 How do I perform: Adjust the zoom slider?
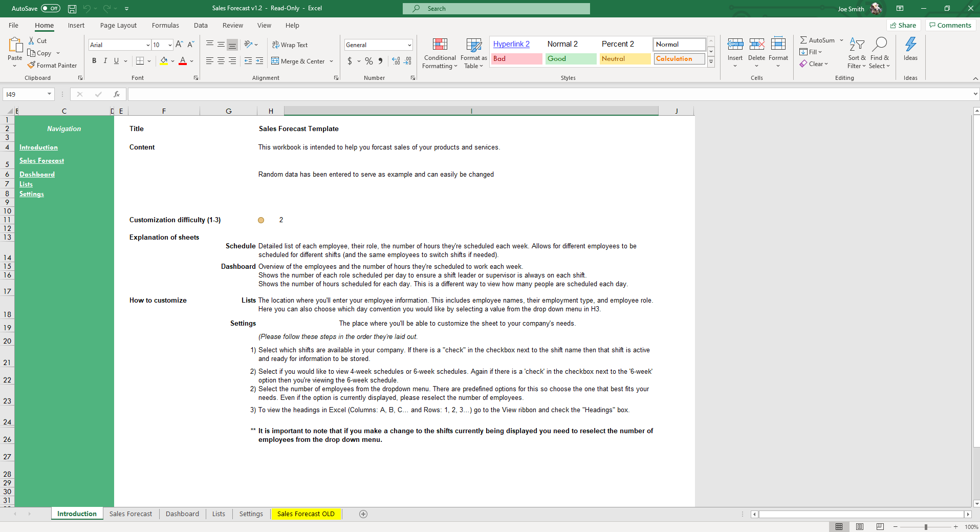tap(926, 527)
